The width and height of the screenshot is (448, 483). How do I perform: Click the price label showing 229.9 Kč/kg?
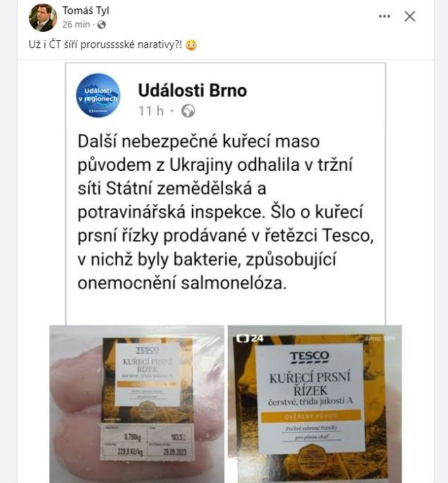pos(124,452)
